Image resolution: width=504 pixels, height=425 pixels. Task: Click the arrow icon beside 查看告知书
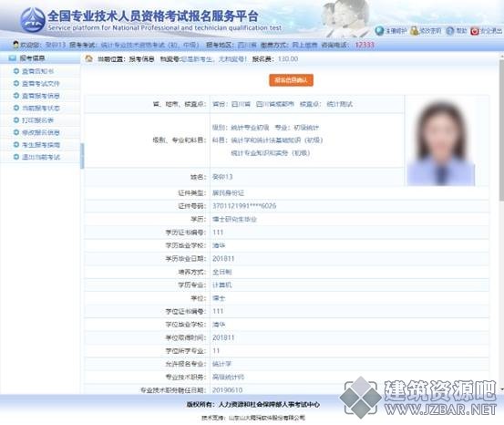16,71
